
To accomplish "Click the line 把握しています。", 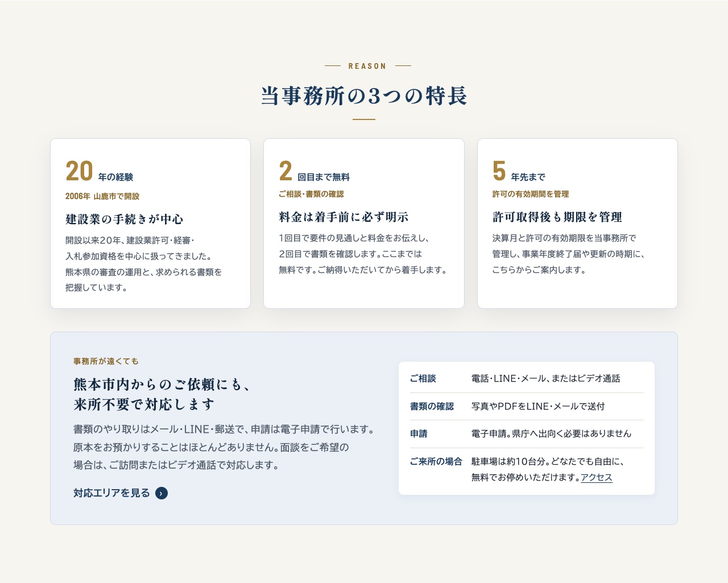I will [97, 288].
